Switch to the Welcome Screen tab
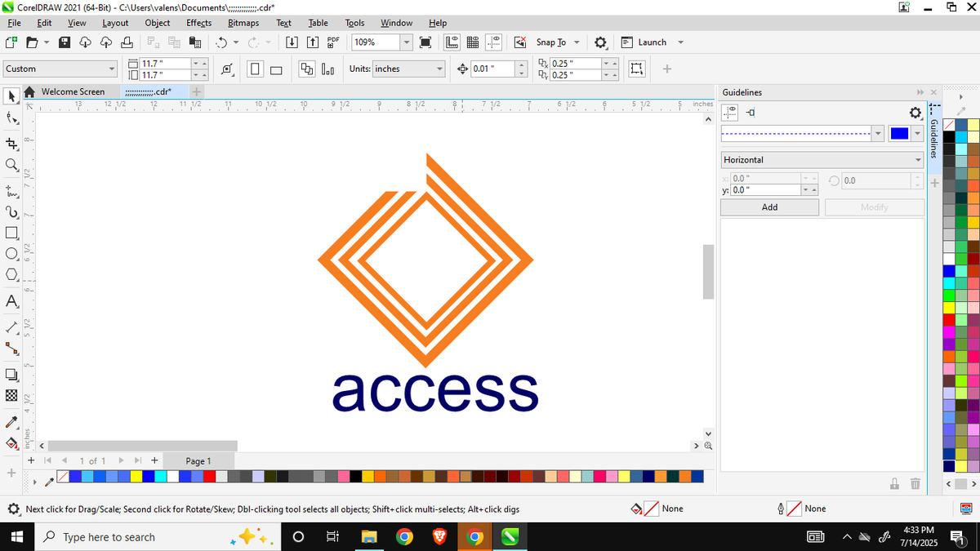This screenshot has height=551, width=980. coord(73,91)
